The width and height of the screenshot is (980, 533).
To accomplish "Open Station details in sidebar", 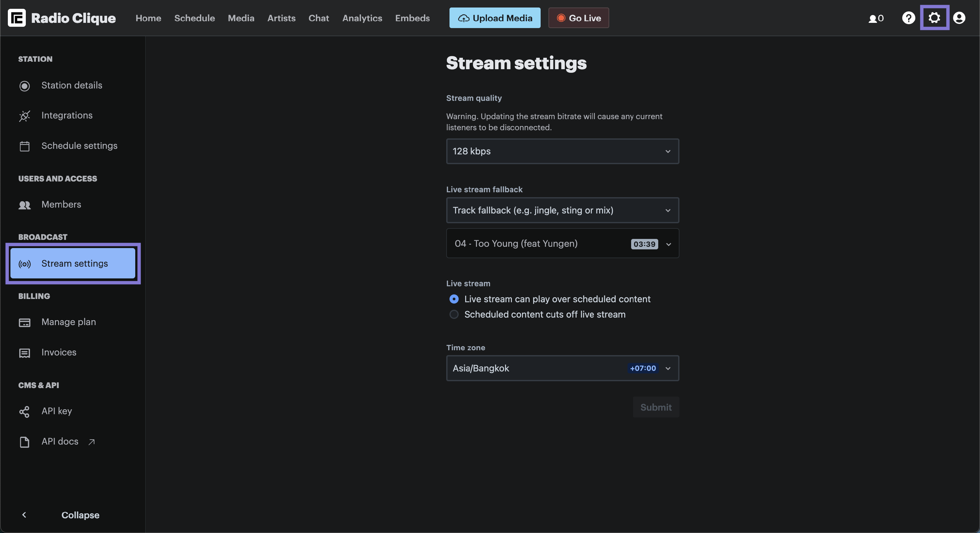I will (x=73, y=86).
